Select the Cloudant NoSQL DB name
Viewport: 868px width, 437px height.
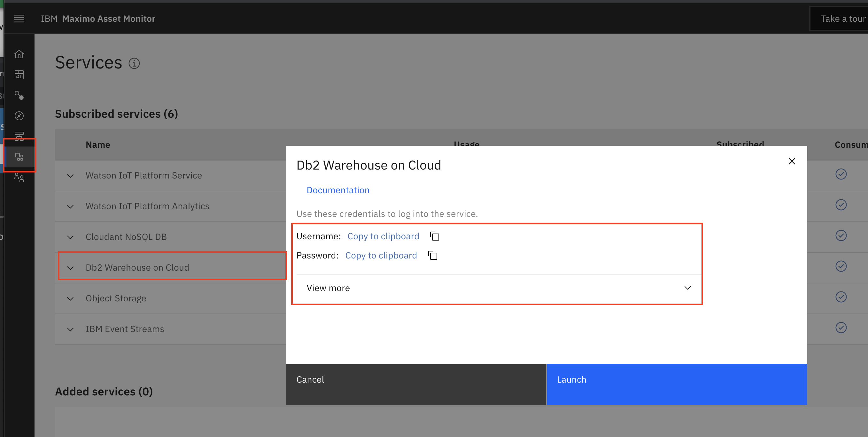point(126,237)
